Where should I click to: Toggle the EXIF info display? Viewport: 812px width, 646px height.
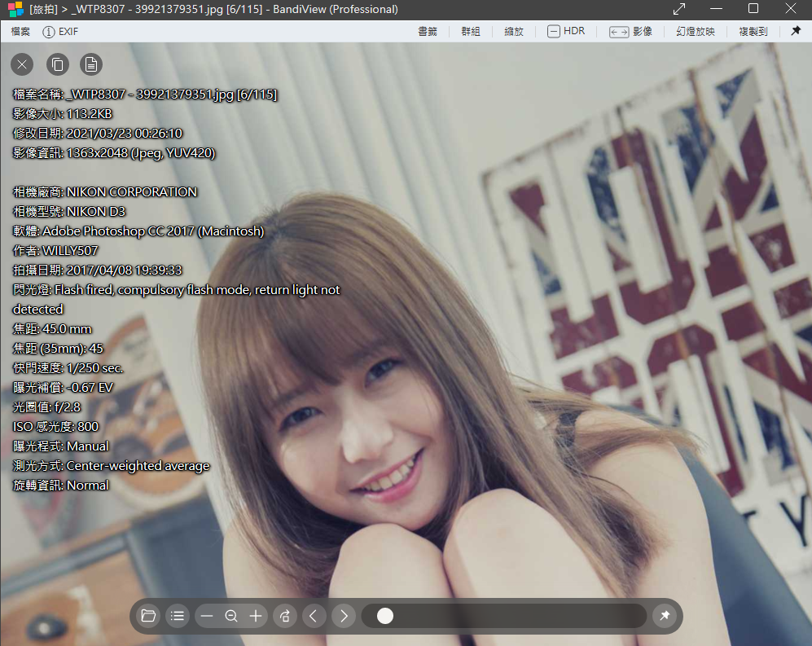[x=60, y=32]
